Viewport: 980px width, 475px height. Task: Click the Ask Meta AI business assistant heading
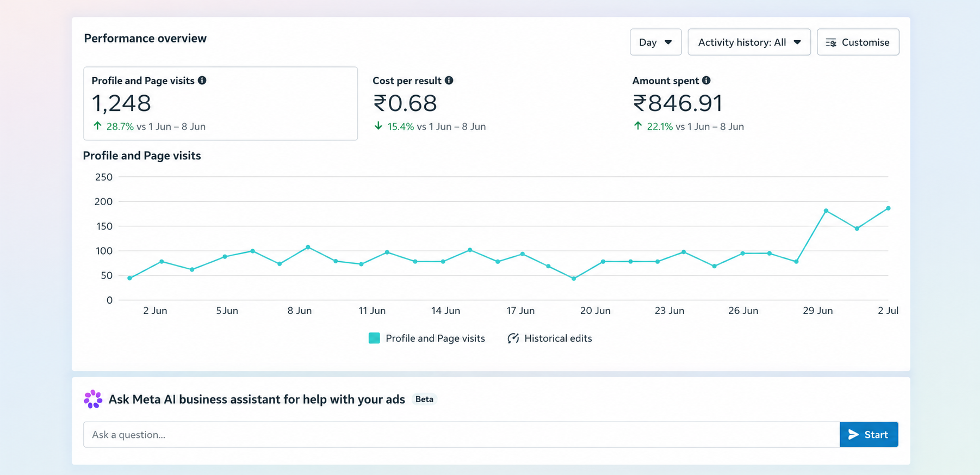257,399
